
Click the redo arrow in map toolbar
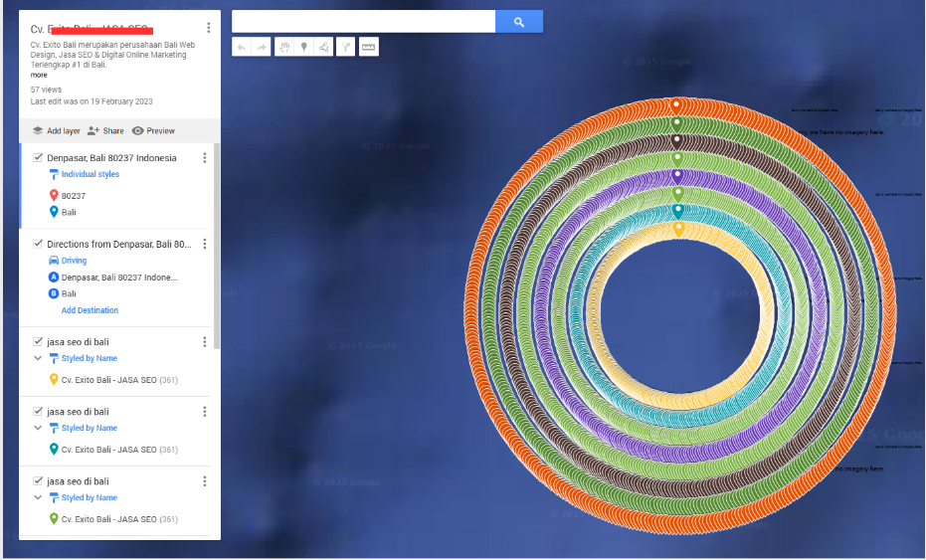[x=261, y=47]
